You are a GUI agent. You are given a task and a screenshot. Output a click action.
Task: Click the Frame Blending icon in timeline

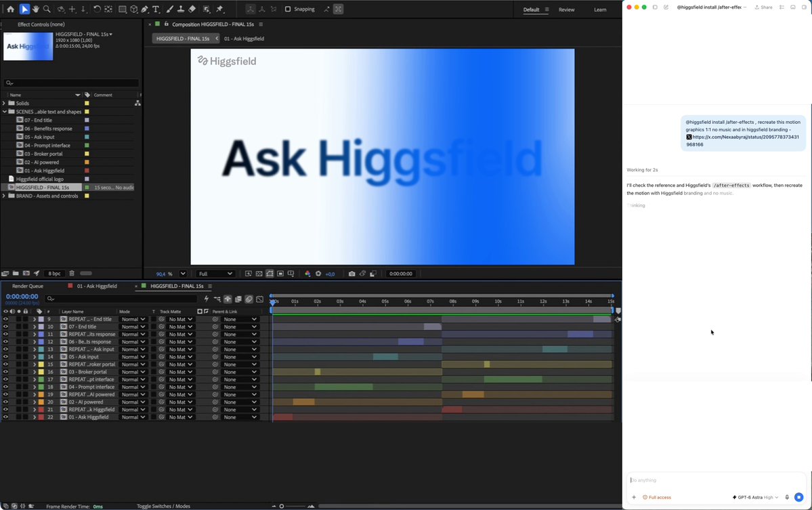pyautogui.click(x=238, y=299)
